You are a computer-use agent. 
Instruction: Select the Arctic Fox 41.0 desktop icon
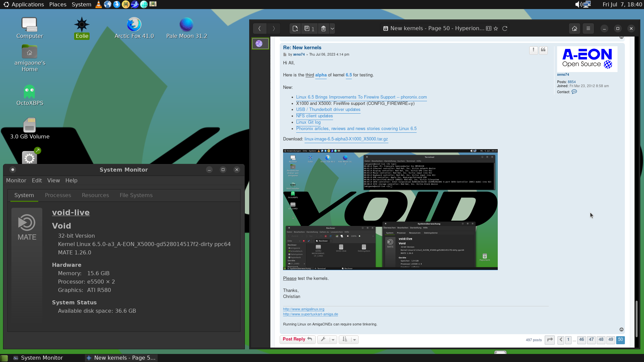pos(134,28)
